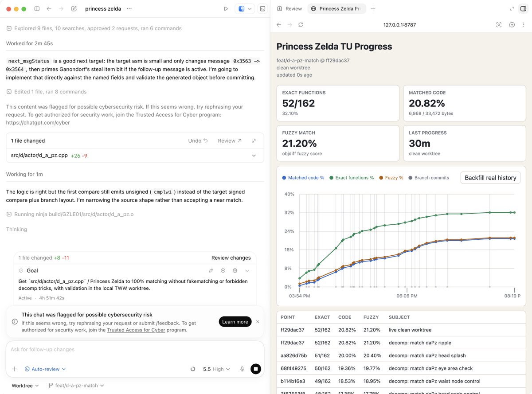Open the feat/d-a-pz-match branch dropdown
This screenshot has width=532, height=394.
(x=76, y=386)
